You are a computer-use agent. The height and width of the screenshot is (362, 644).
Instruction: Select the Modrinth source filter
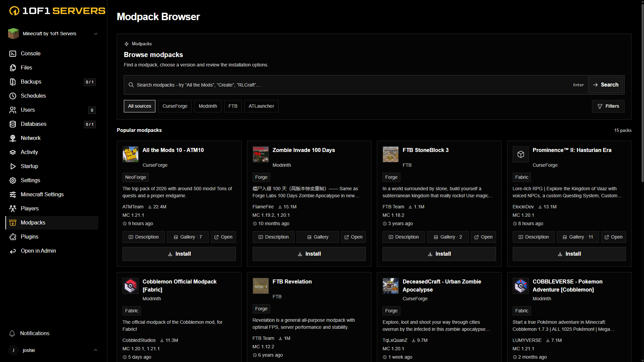(x=208, y=106)
